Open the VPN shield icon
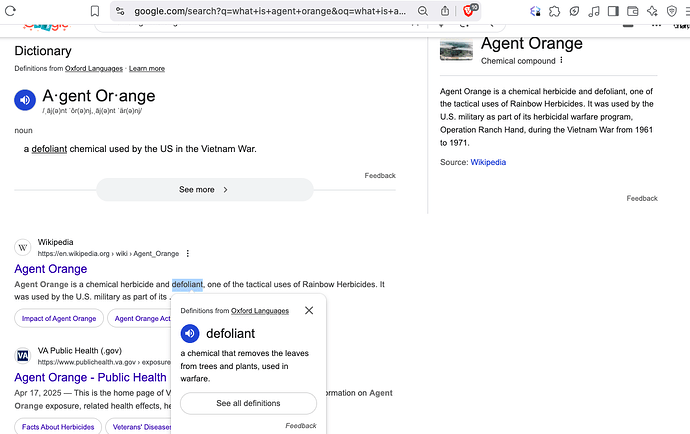The width and height of the screenshot is (690, 434). tap(672, 11)
